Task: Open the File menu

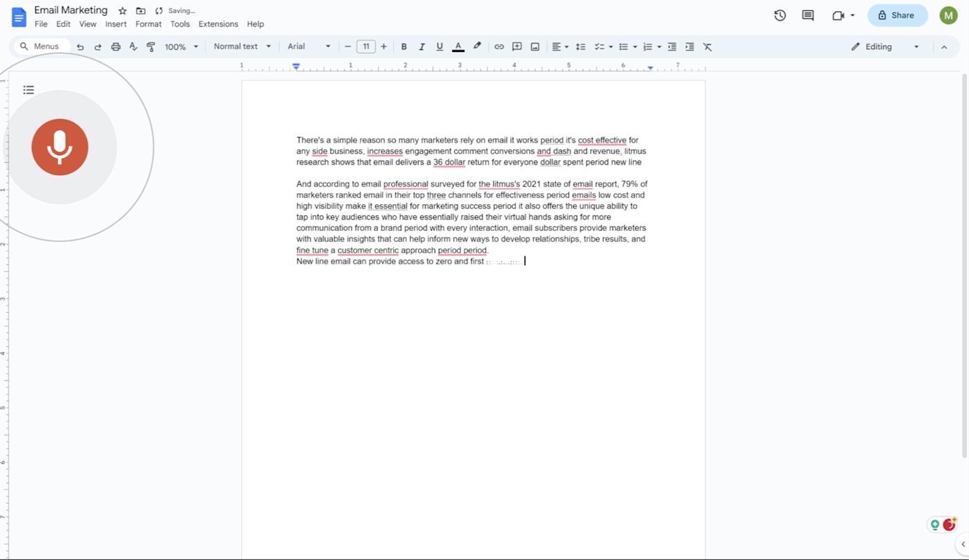Action: point(41,24)
